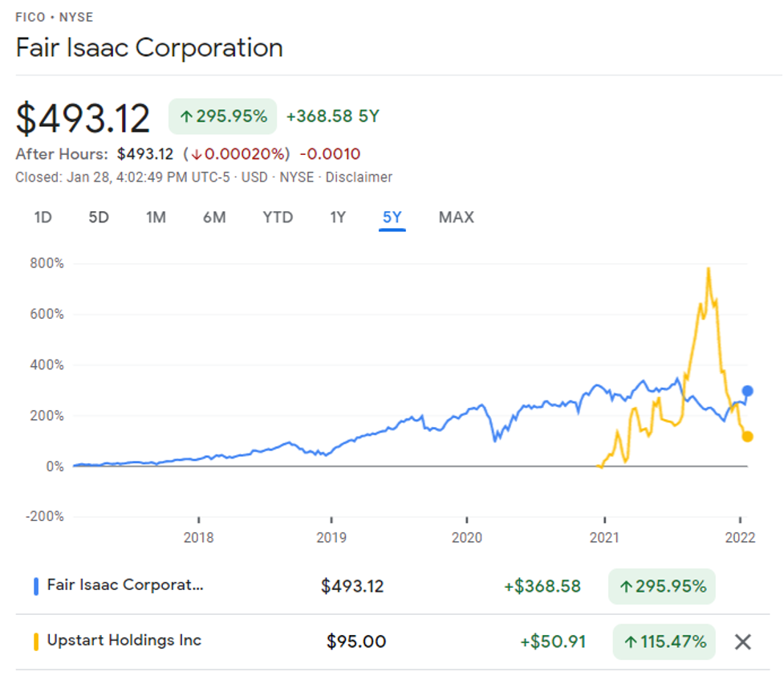
Task: Click the 600% y-axis label
Action: point(47,314)
